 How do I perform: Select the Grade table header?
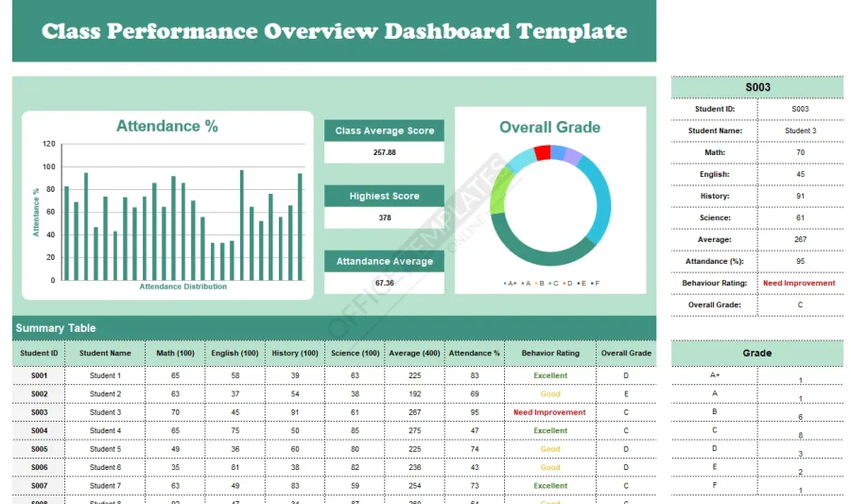757,354
